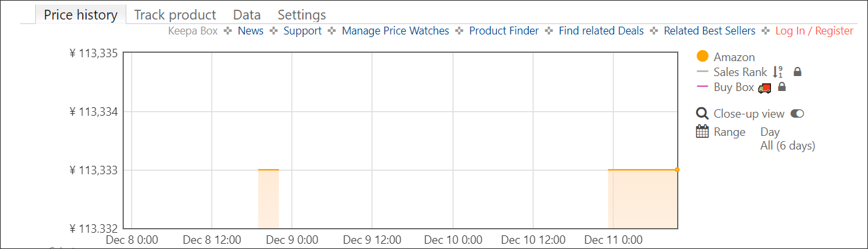Screen dimensions: 868x249
Task: Open Manage Price Watches link
Action: click(395, 31)
